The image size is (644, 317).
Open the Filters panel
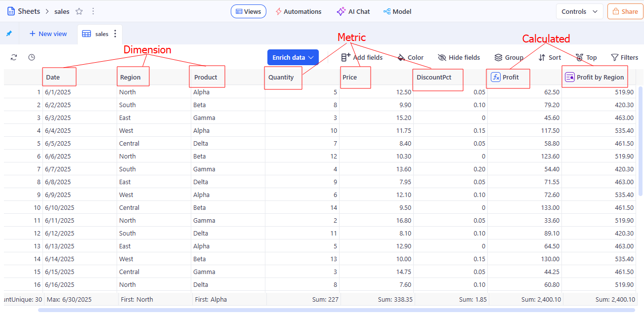click(x=624, y=57)
